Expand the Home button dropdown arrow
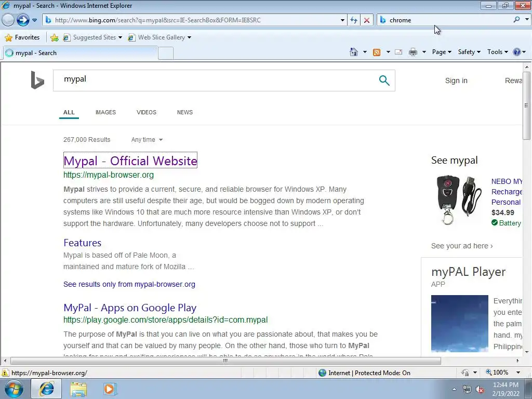The height and width of the screenshot is (399, 532). (x=365, y=52)
